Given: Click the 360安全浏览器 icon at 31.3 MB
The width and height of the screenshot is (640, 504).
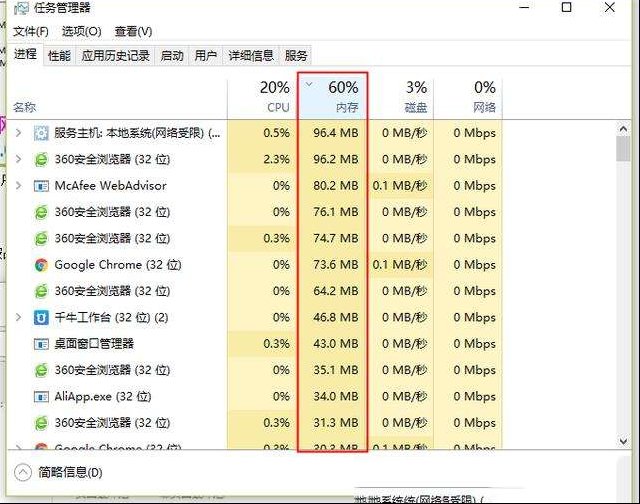Looking at the screenshot, I should tap(41, 423).
